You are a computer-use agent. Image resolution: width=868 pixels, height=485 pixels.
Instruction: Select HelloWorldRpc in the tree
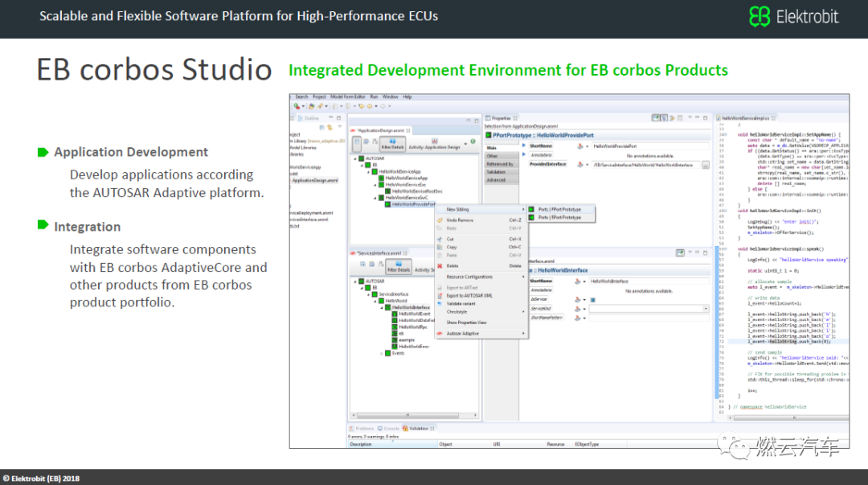coord(413,327)
